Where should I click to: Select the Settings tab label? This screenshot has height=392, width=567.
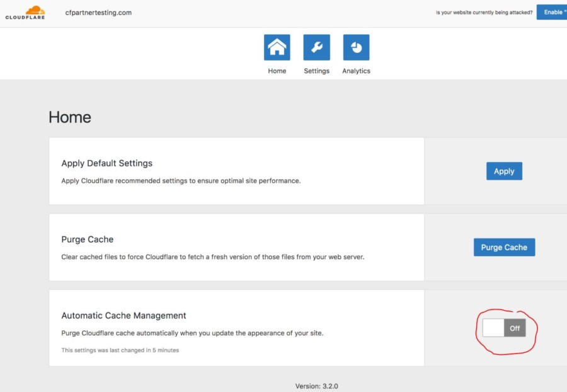[x=317, y=71]
